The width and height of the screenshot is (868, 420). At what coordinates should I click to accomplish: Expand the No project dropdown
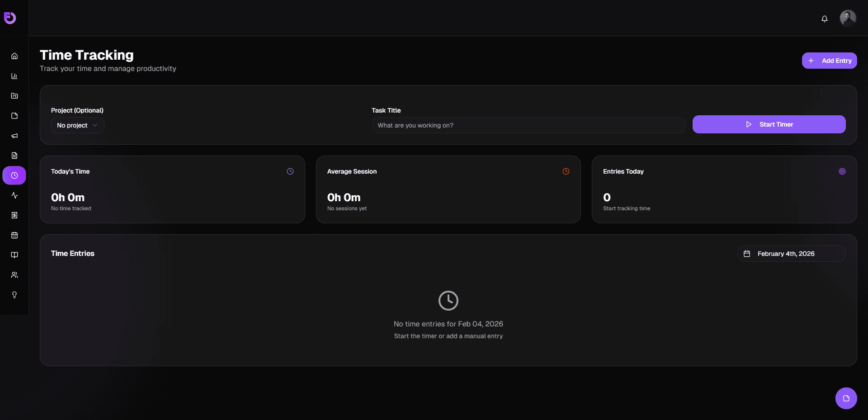pyautogui.click(x=77, y=125)
